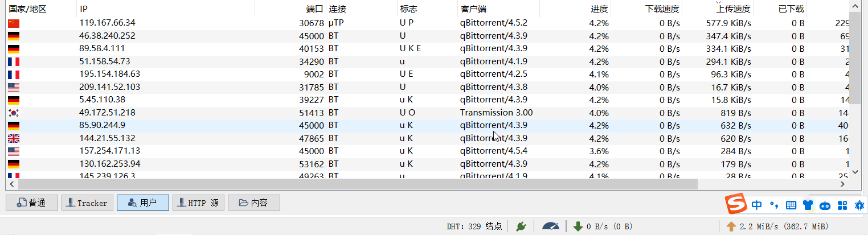Sort peers by 客户端 column header
Viewport: 868px width, 235px height.
pyautogui.click(x=498, y=9)
